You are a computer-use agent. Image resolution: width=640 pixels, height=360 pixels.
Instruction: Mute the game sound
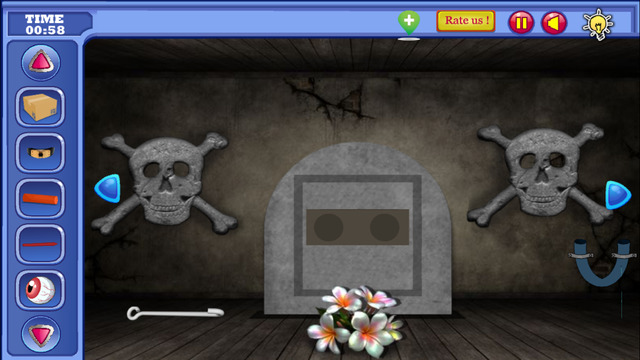[x=554, y=22]
